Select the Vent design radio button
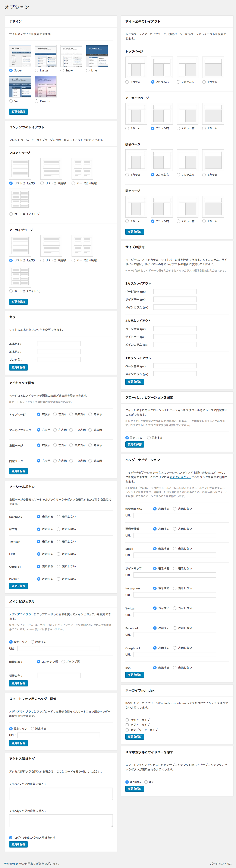Image resolution: width=236 pixels, height=868 pixels. [x=11, y=101]
